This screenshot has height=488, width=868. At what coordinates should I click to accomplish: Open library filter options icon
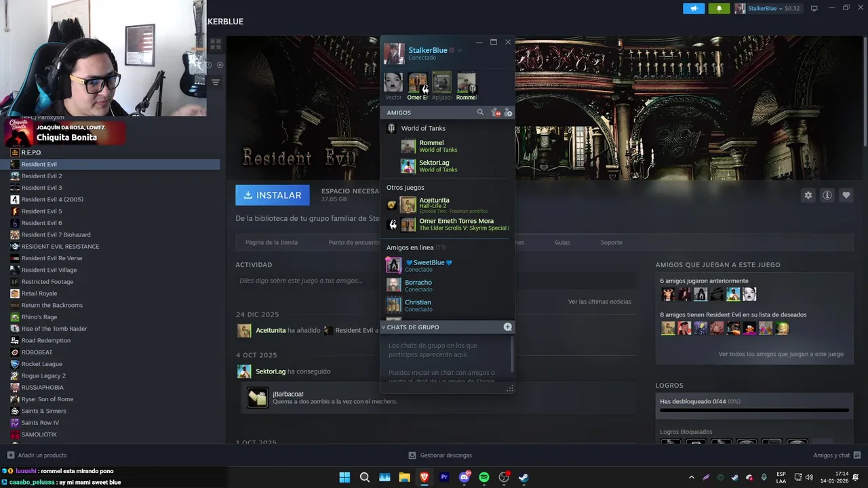click(x=216, y=82)
